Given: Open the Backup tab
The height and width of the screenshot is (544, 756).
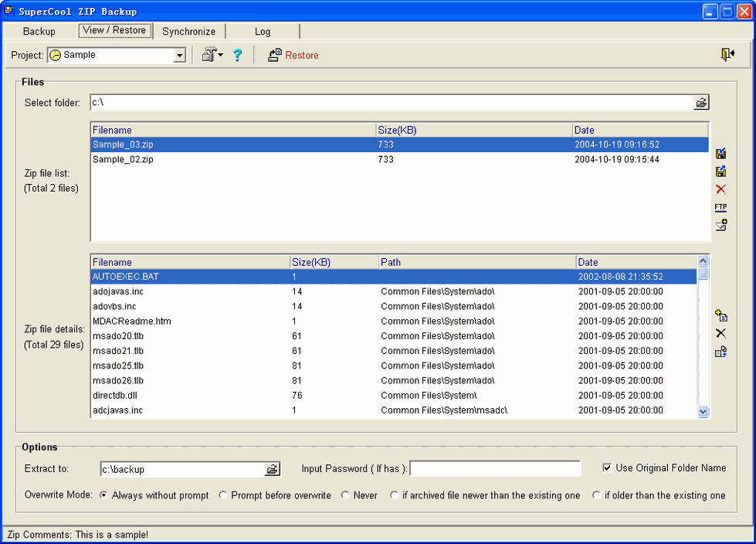Looking at the screenshot, I should (39, 32).
